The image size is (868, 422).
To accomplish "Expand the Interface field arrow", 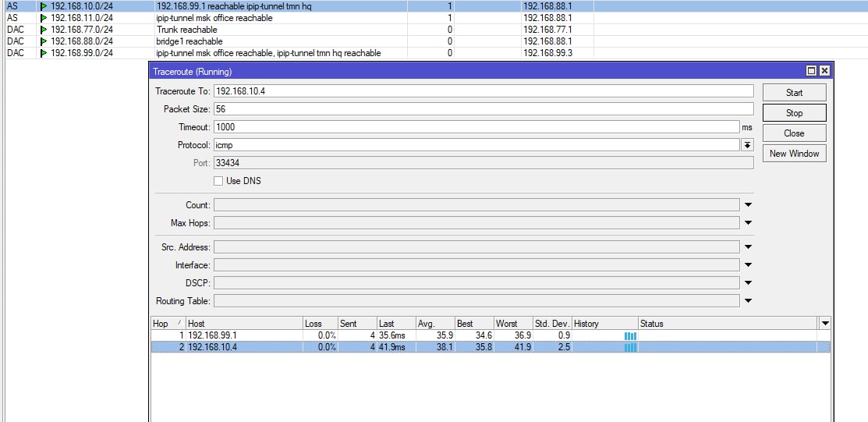I will pyautogui.click(x=749, y=265).
